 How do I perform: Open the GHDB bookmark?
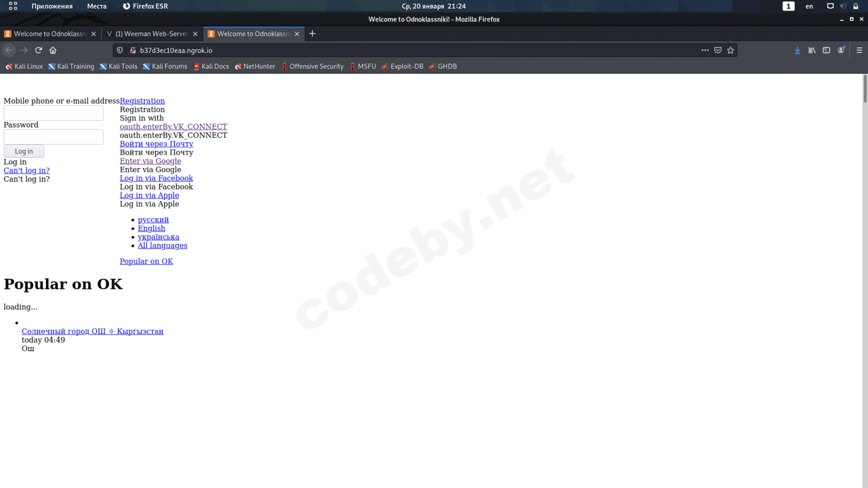[x=443, y=67]
